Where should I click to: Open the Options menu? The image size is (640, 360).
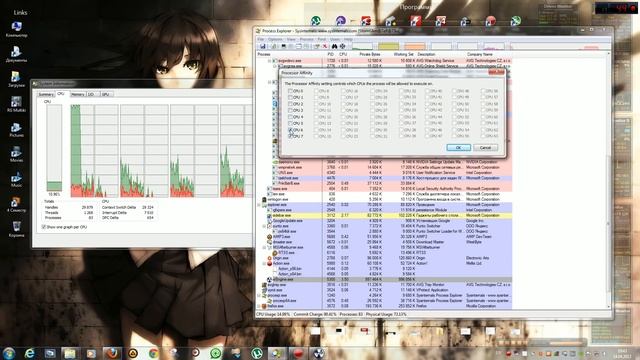click(x=275, y=40)
